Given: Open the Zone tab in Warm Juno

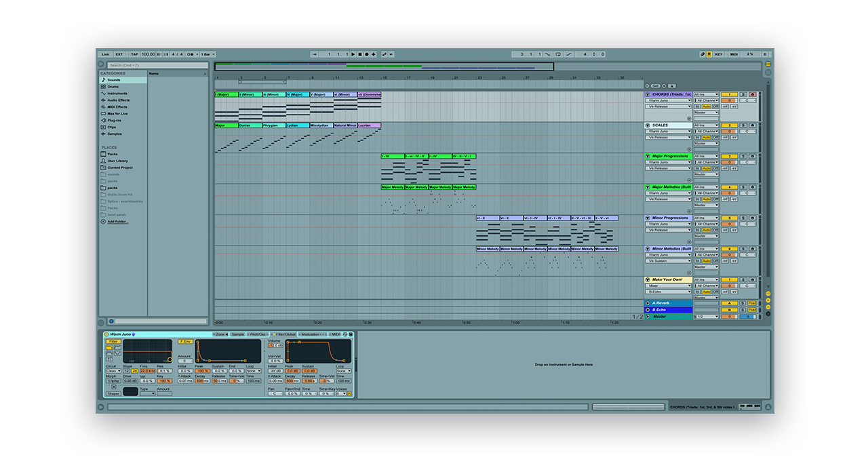Looking at the screenshot, I should [x=220, y=334].
